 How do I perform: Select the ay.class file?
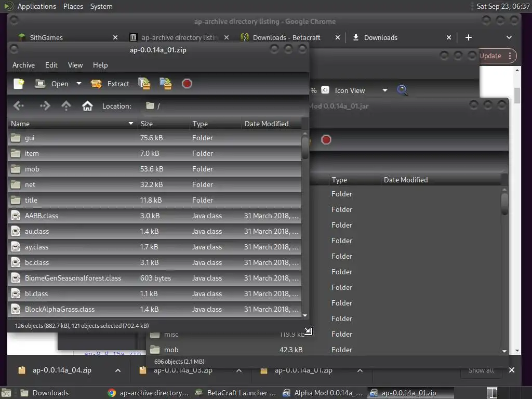154,247
